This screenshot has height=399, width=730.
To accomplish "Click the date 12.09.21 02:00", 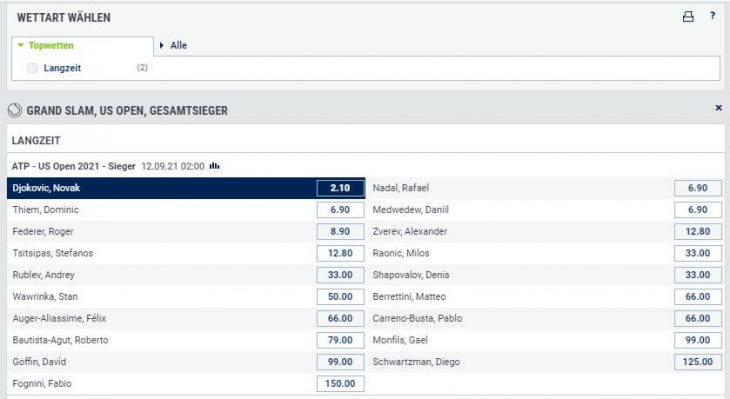I will click(173, 166).
